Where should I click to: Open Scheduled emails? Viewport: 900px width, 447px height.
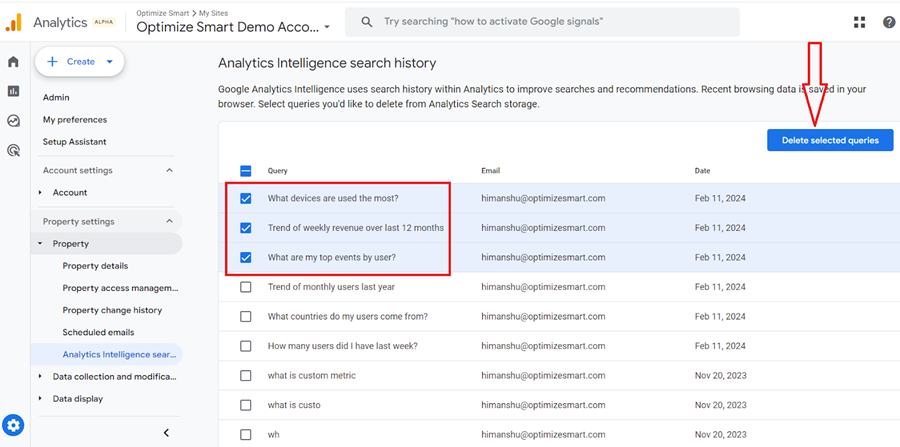click(x=98, y=332)
